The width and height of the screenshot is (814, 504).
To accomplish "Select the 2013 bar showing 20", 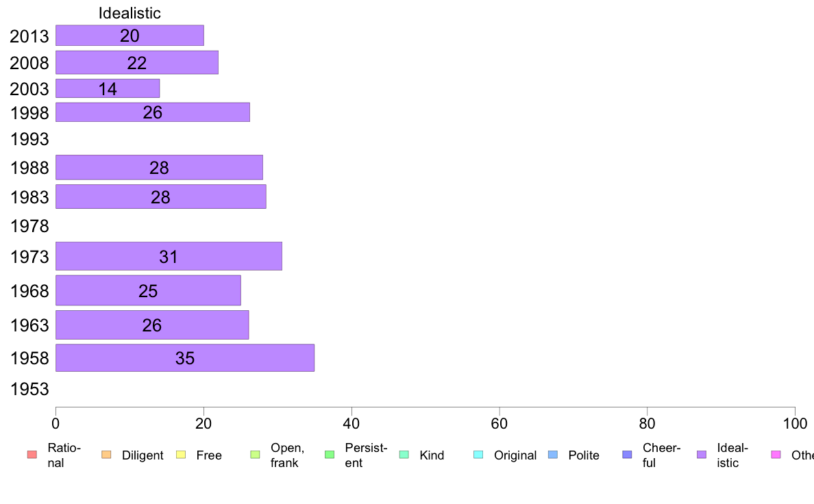I will point(129,36).
